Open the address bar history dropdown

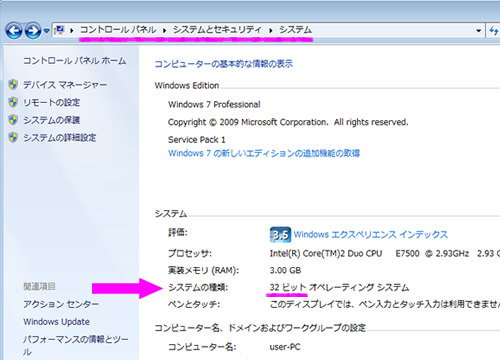pos(479,31)
